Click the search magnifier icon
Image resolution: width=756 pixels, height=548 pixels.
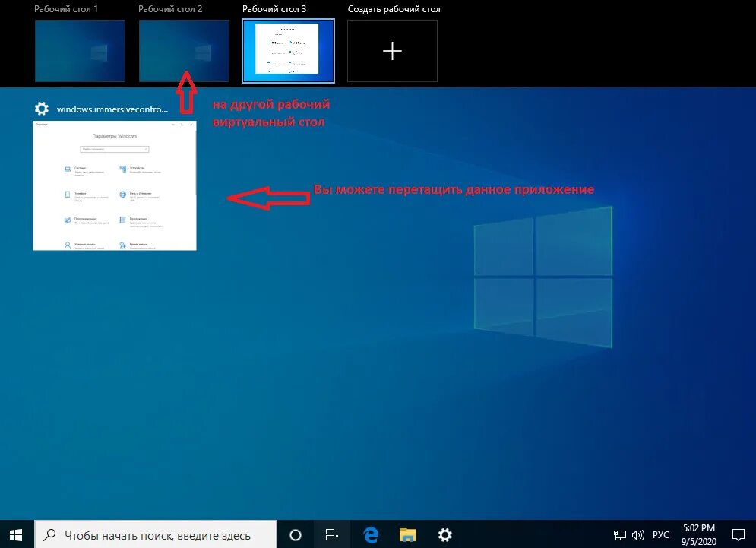point(49,534)
